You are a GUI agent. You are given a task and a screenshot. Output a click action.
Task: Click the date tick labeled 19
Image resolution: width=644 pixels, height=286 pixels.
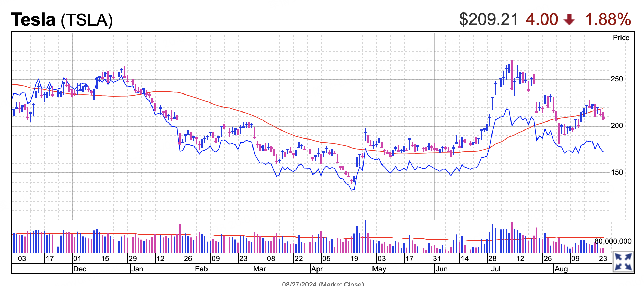click(x=354, y=259)
